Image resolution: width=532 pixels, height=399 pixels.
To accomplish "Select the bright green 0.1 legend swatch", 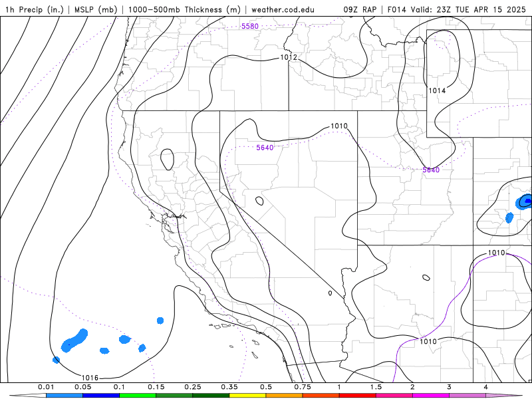I will (138, 396).
